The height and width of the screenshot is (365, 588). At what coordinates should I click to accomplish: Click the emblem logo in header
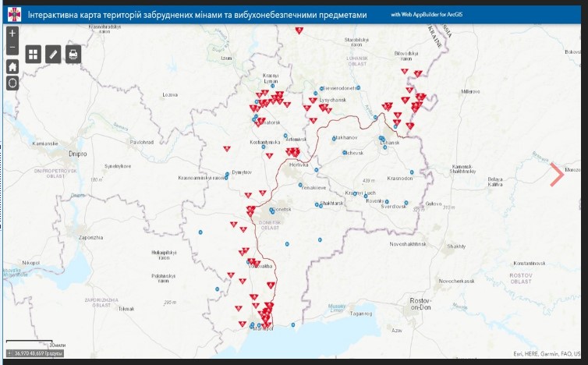15,15
